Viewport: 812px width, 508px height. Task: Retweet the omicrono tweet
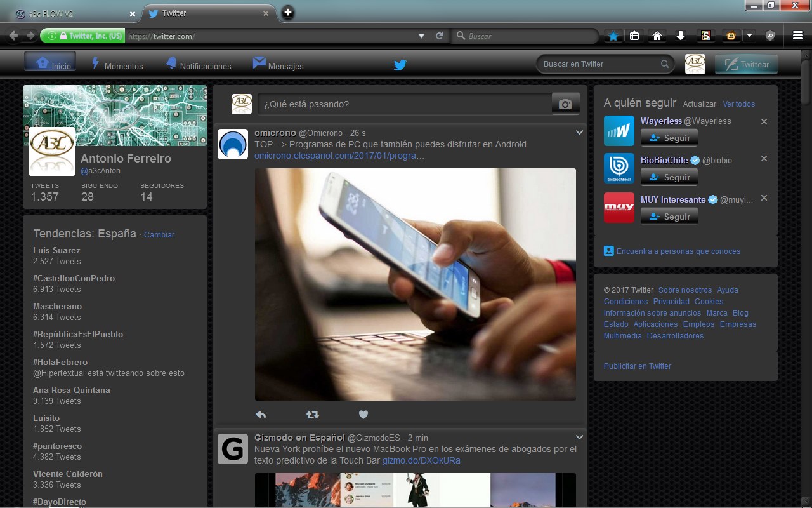click(x=312, y=415)
